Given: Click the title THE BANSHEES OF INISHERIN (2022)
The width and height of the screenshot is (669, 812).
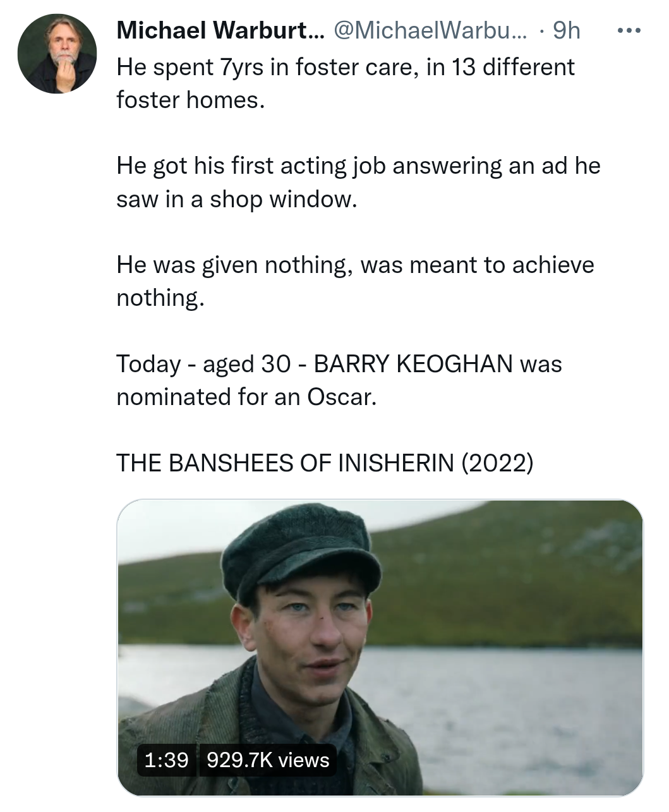Looking at the screenshot, I should (325, 463).
